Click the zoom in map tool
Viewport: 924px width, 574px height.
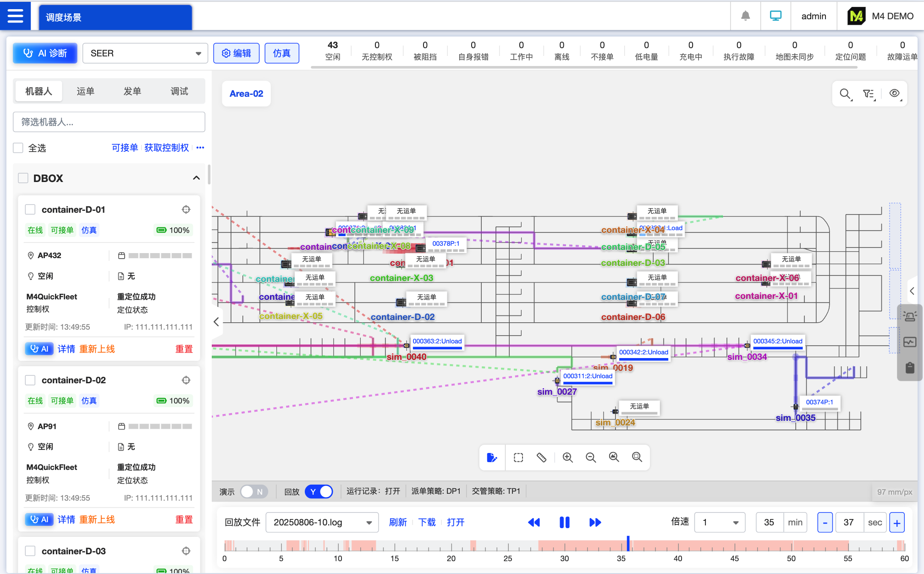(567, 458)
